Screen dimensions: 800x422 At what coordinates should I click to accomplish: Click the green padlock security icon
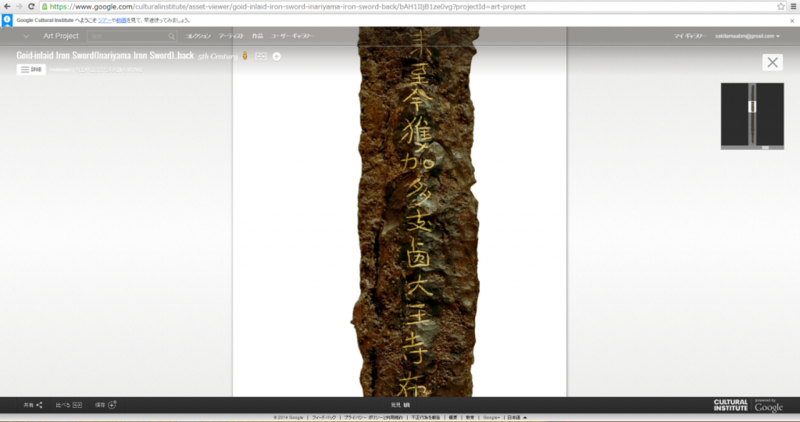pos(45,7)
